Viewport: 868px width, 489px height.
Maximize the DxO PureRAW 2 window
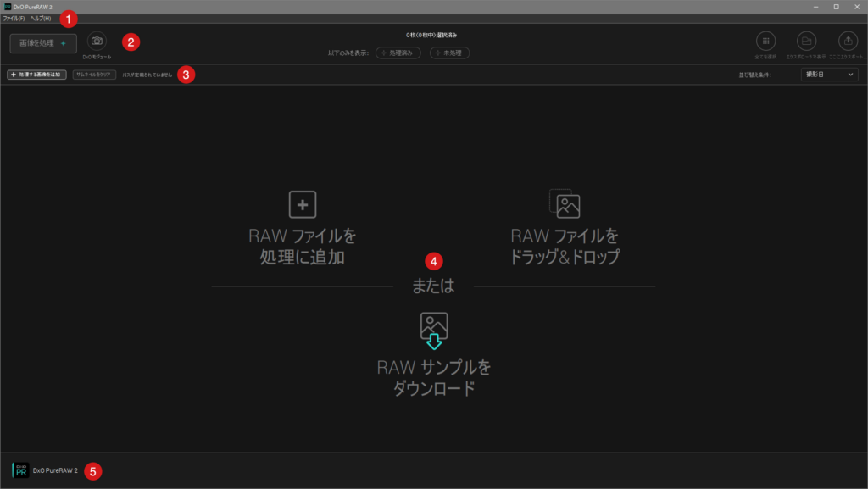coord(836,7)
